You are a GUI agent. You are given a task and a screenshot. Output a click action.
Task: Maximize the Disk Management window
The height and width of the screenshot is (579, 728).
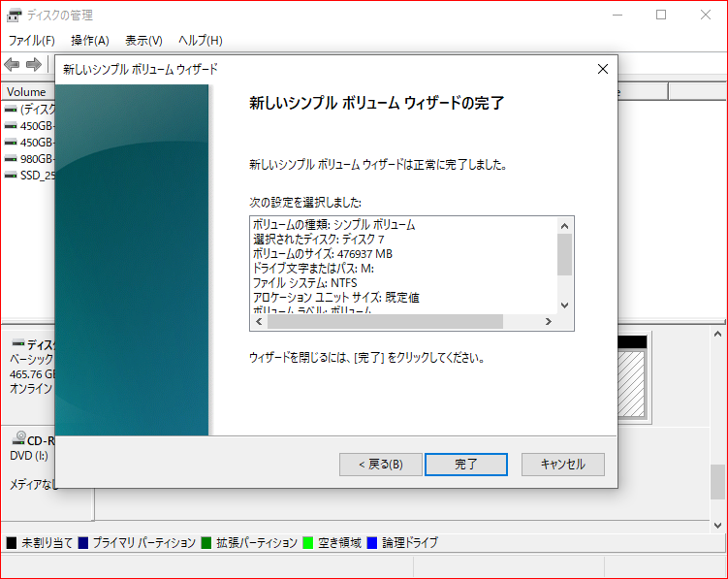coord(661,15)
